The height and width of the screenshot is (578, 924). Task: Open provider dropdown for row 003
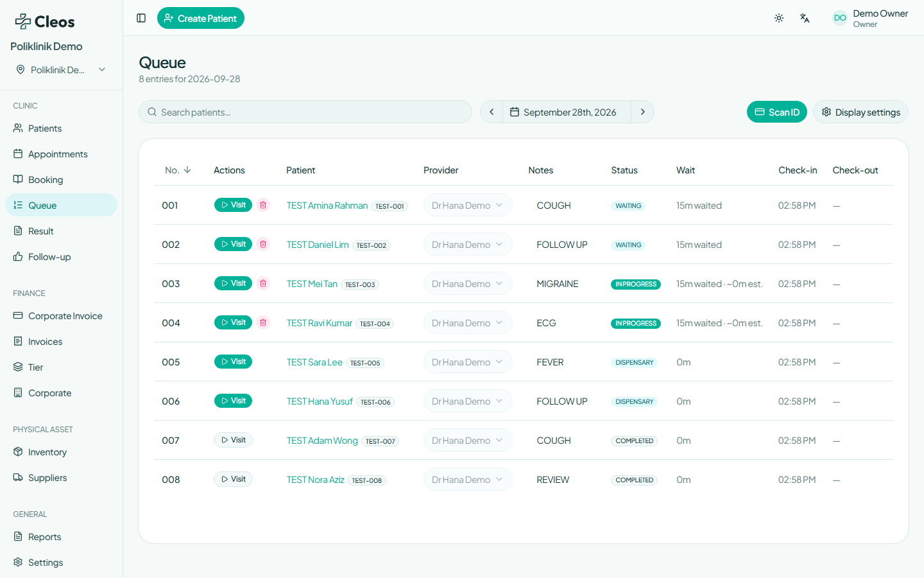pos(468,284)
